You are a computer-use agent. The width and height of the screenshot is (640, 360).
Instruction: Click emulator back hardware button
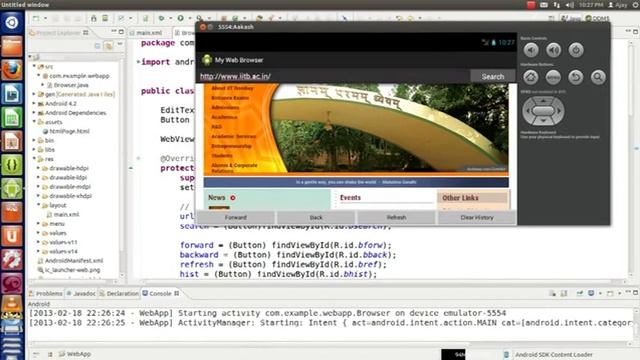tap(576, 77)
